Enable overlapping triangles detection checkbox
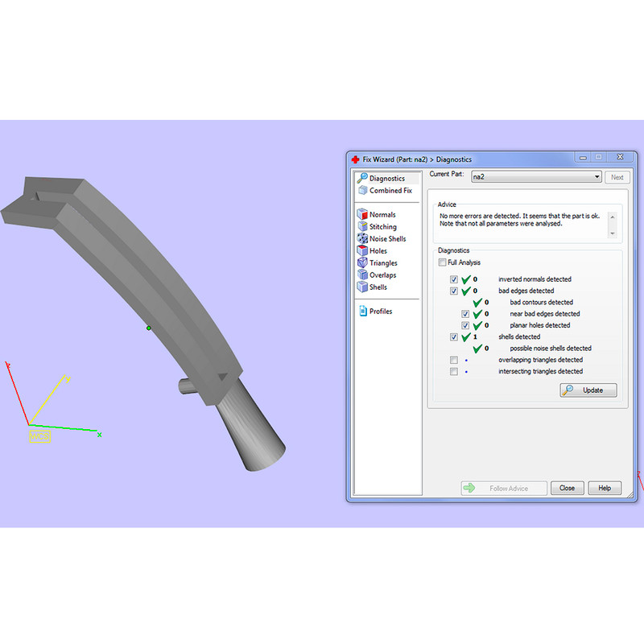Image resolution: width=644 pixels, height=644 pixels. [454, 360]
